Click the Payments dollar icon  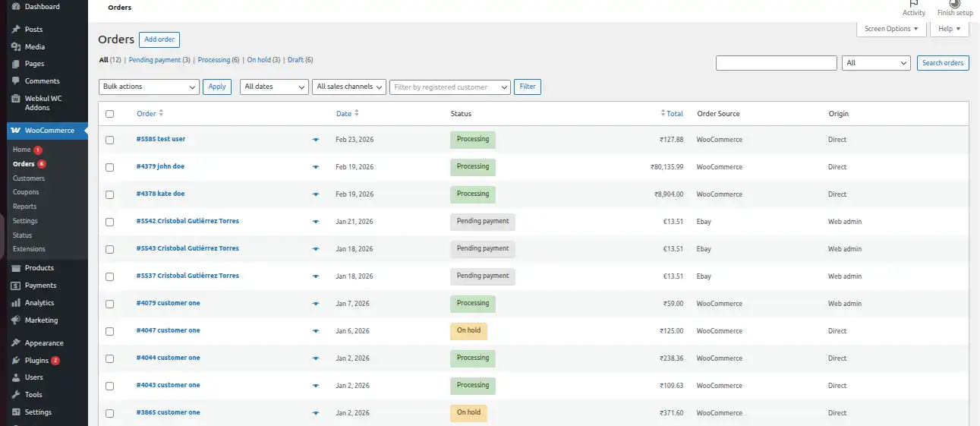[x=16, y=286]
